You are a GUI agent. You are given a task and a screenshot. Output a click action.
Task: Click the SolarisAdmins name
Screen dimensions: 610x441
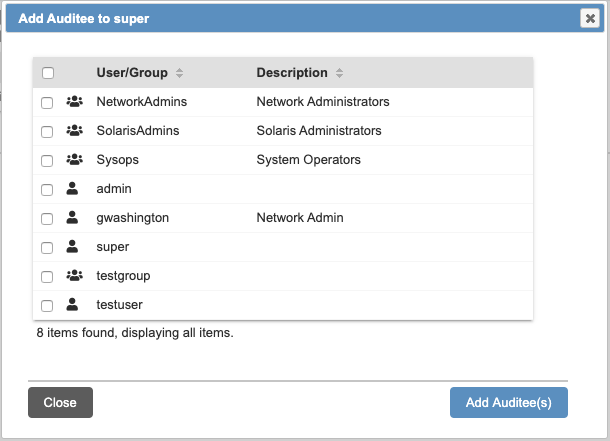tap(138, 130)
